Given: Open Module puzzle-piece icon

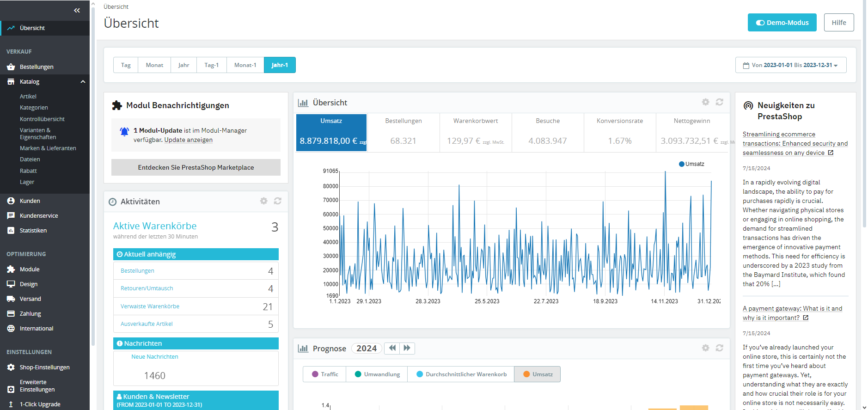Looking at the screenshot, I should 11,269.
